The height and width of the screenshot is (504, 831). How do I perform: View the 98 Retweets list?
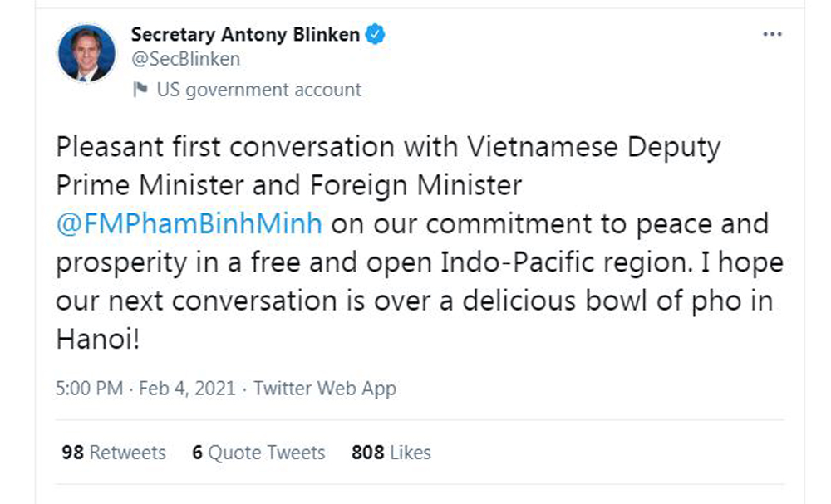[x=114, y=453]
